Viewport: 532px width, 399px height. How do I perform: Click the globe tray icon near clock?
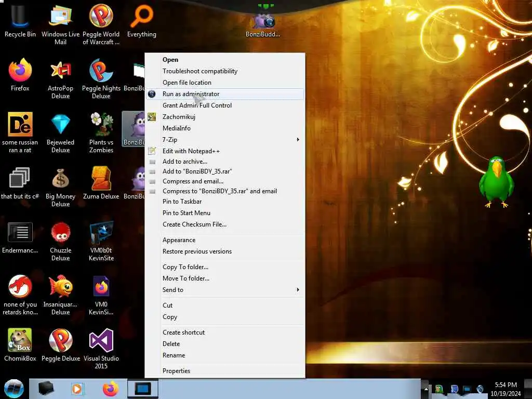coord(480,389)
